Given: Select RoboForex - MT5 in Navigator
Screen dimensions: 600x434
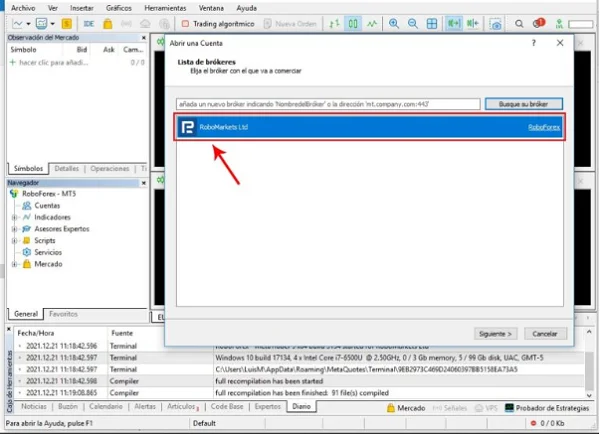Looking at the screenshot, I should point(49,194).
